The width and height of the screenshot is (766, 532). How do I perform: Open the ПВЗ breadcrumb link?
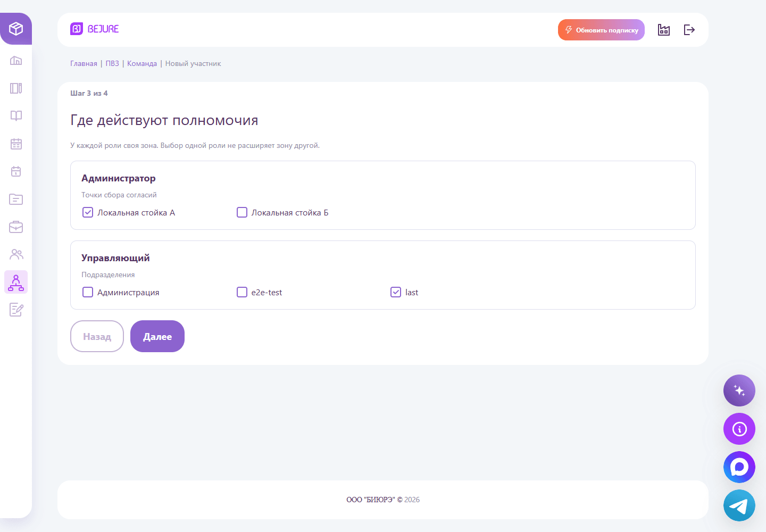(x=112, y=63)
